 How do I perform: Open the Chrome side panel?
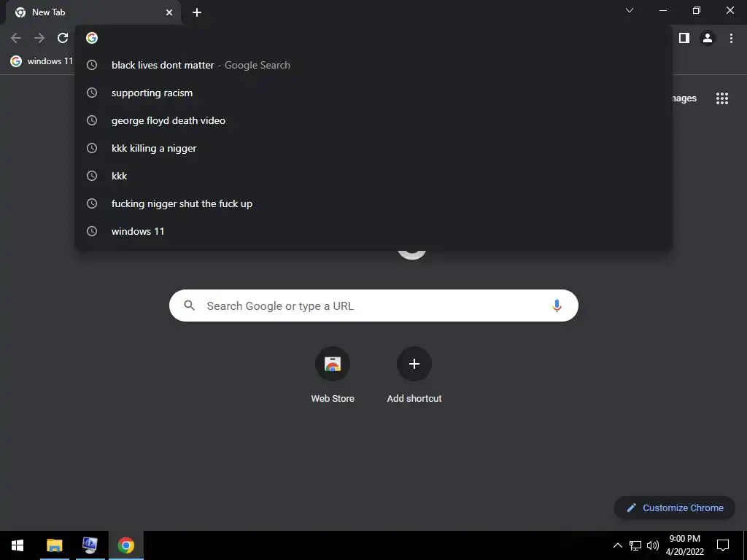[x=684, y=38]
